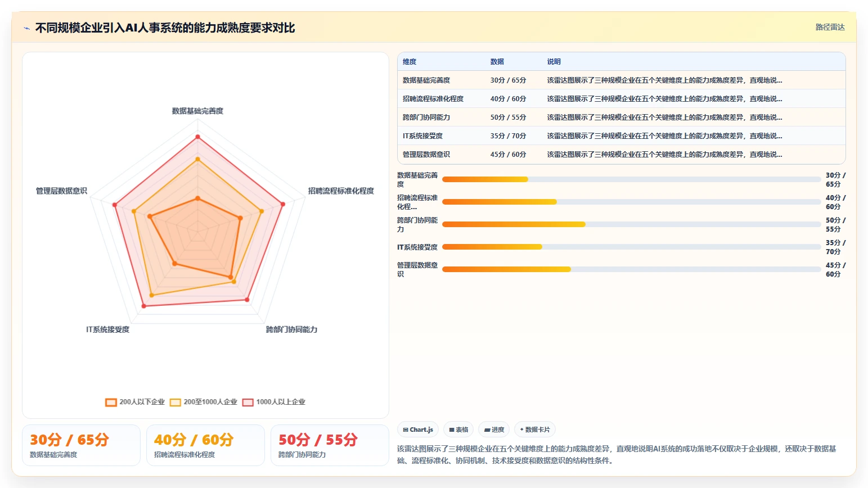Viewport: 868px width, 488px height.
Task: Click the blue icon beside the dashboard title
Action: point(26,28)
